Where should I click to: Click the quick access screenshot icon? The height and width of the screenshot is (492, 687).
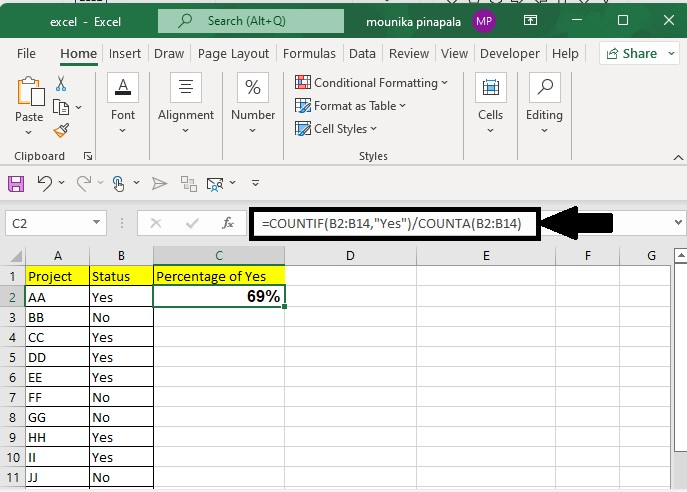point(215,184)
